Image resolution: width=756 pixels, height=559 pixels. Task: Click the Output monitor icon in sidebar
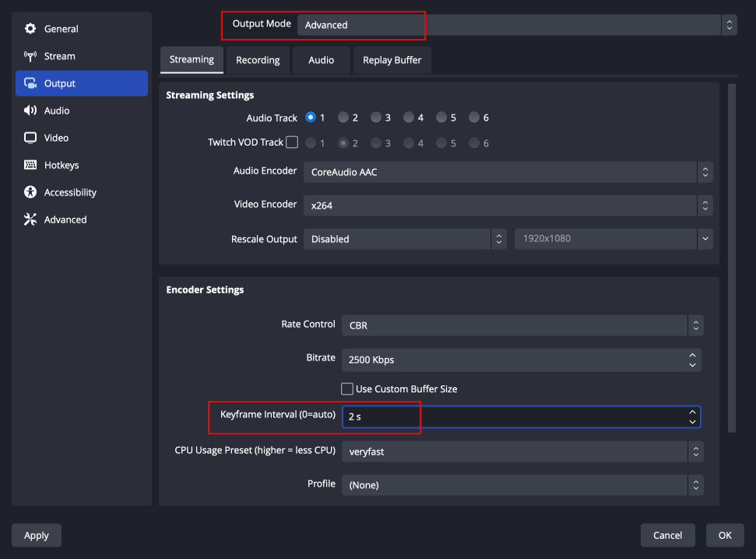pos(30,83)
